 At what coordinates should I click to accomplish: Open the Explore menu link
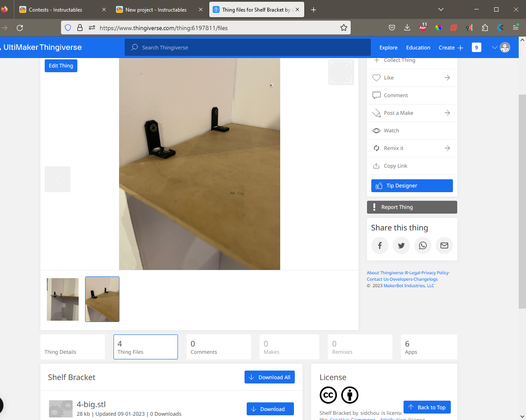point(388,48)
